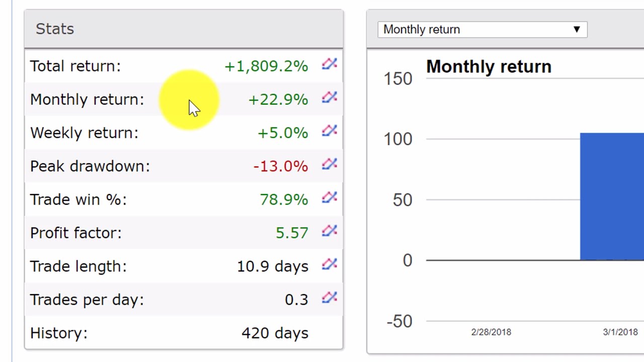Click the Monthly return chart title

click(x=489, y=66)
